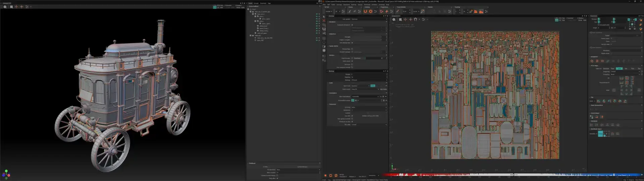
Task: Select the Texel Density picker icon
Action: pyautogui.click(x=397, y=11)
